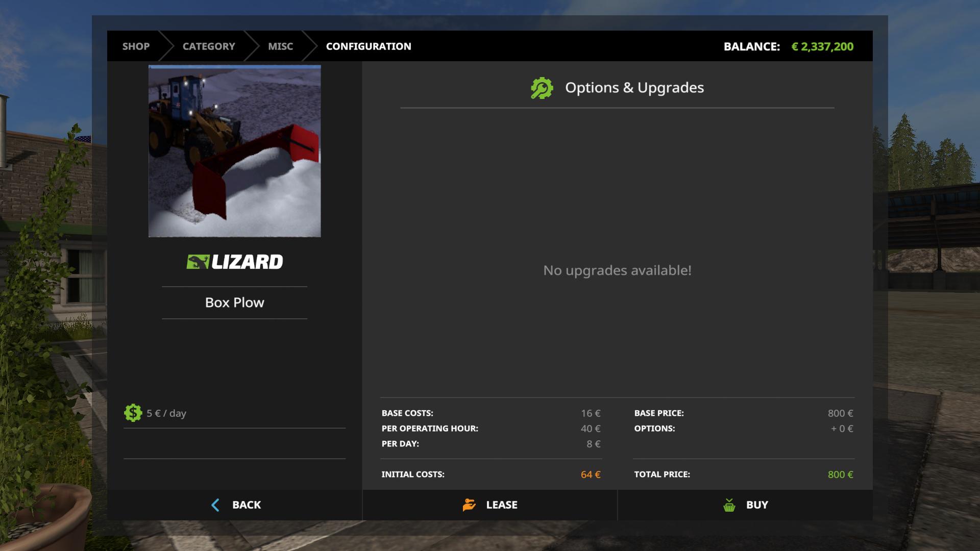The width and height of the screenshot is (980, 551).
Task: Open the Shop breadcrumb
Action: (x=136, y=46)
